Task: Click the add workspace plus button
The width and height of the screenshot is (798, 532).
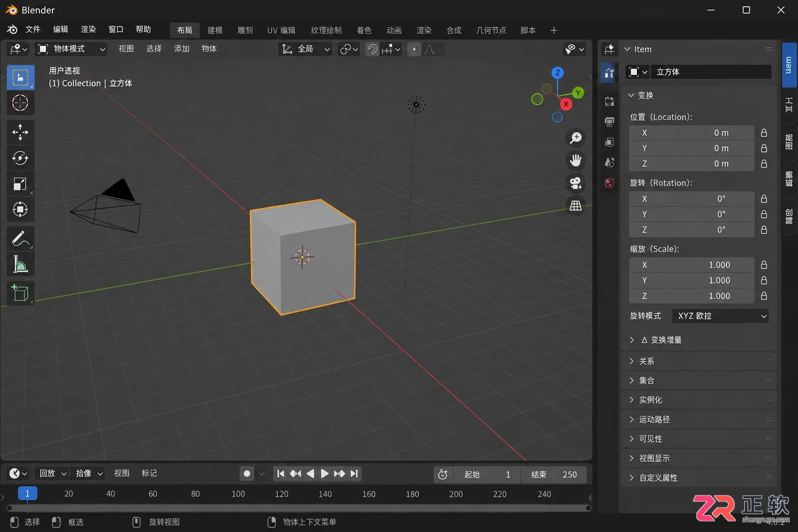Action: point(554,30)
